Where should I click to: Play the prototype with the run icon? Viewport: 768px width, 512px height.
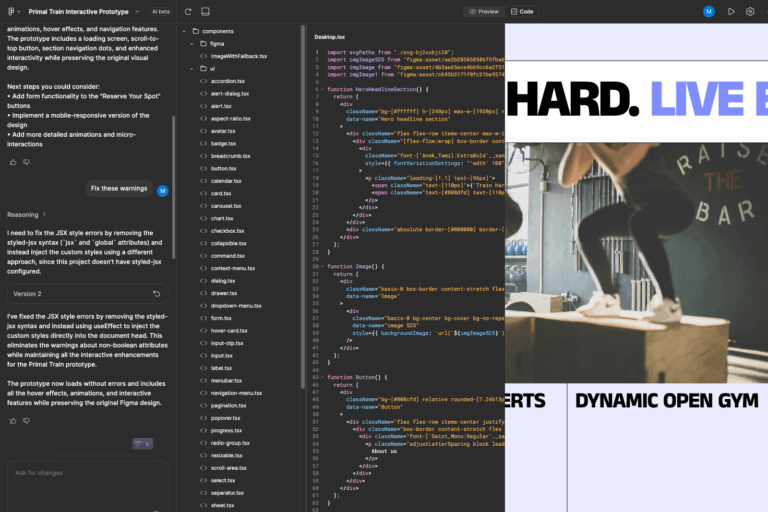click(731, 12)
